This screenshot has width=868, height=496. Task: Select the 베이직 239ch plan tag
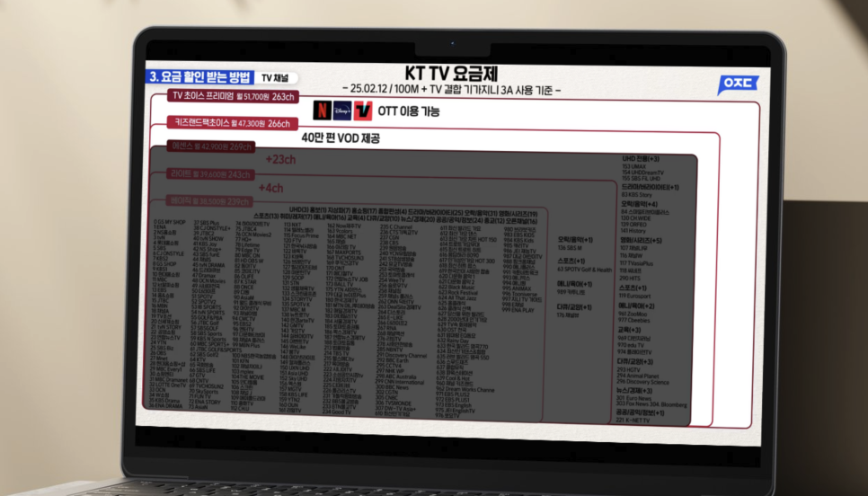click(x=209, y=201)
